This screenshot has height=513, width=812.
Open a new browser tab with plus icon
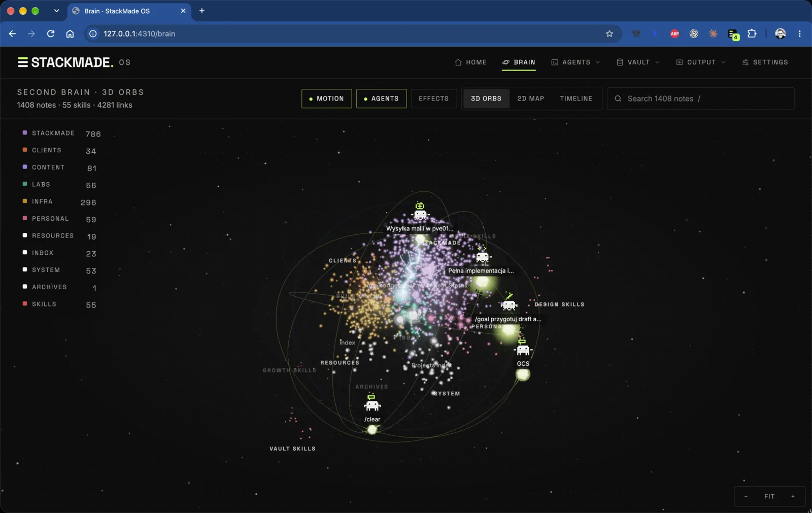coord(201,11)
